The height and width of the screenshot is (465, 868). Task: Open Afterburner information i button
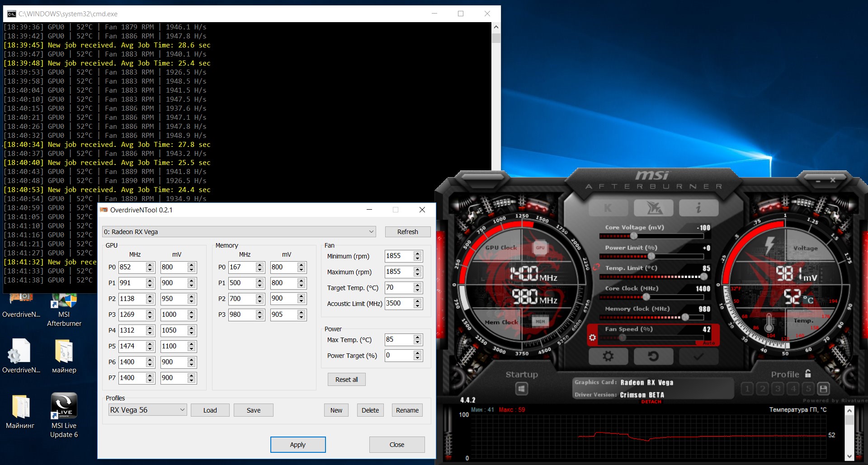pyautogui.click(x=698, y=208)
